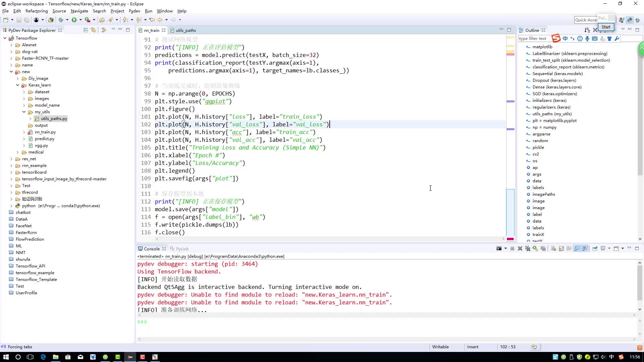This screenshot has width=644, height=362.
Task: Click Sogou IME microphone voice input
Action: pyautogui.click(x=587, y=39)
